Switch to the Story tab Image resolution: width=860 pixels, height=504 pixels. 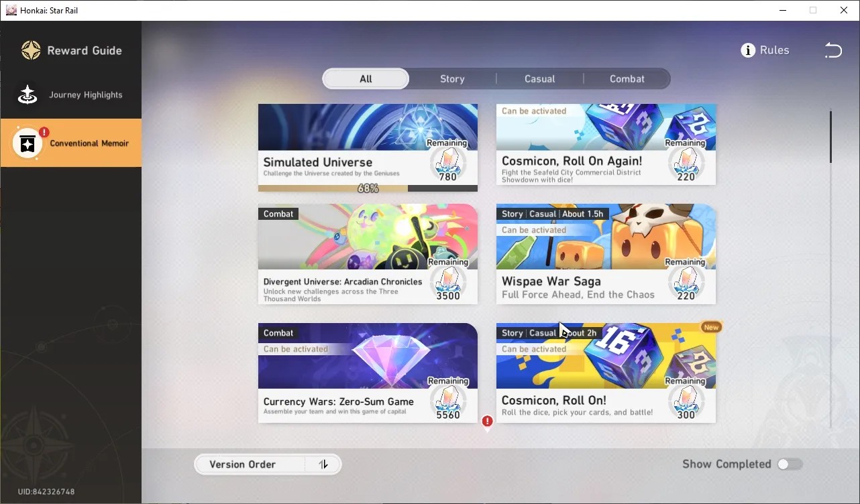point(452,79)
